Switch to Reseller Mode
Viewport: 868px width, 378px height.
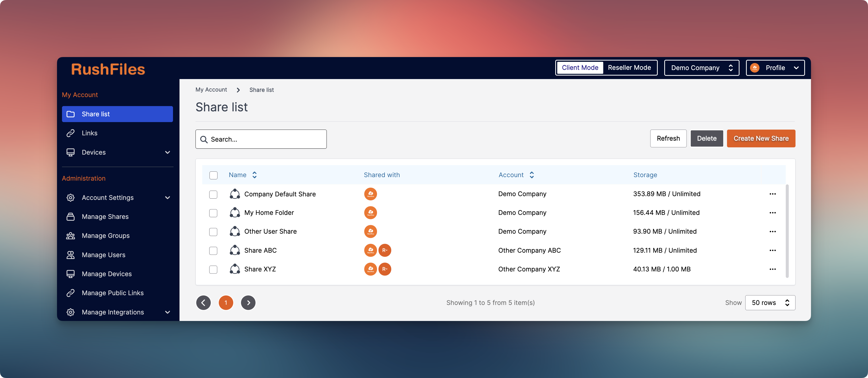point(629,68)
